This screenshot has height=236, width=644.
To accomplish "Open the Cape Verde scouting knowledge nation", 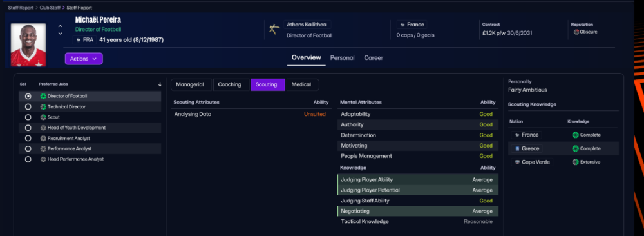I will (533, 162).
